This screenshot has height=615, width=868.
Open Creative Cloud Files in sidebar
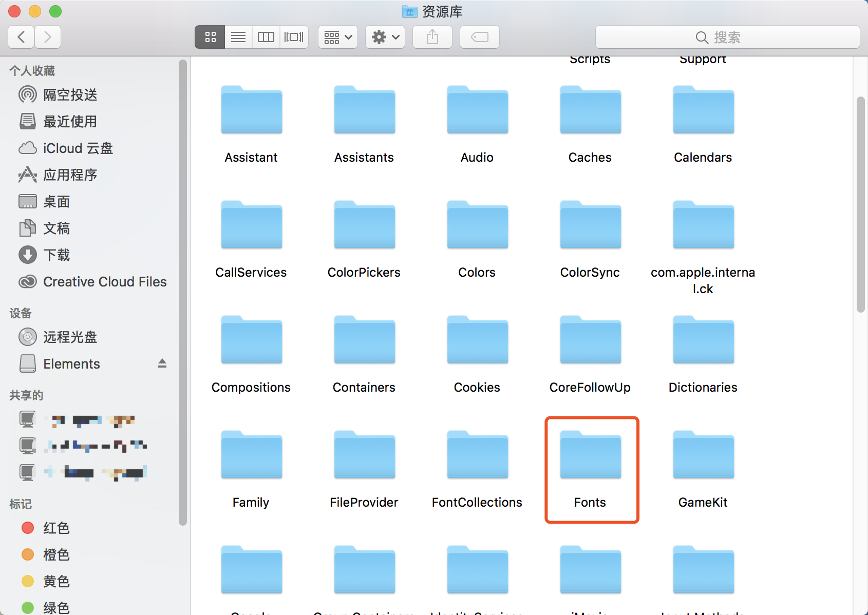click(105, 282)
